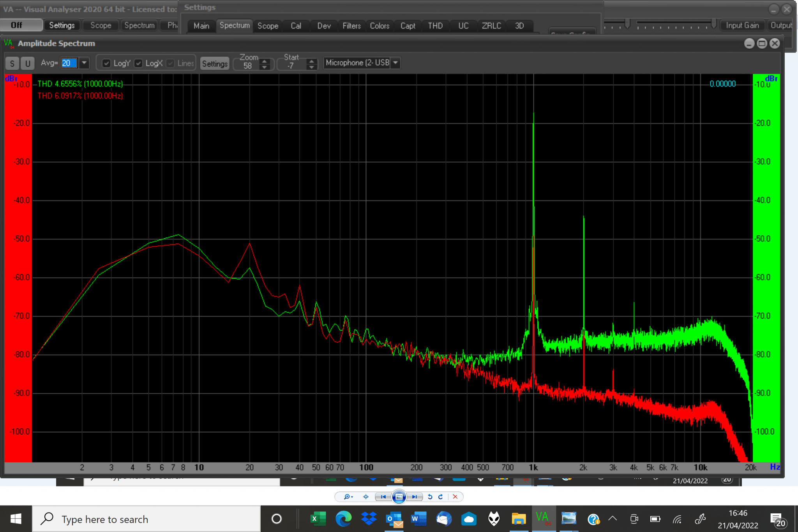The width and height of the screenshot is (798, 532).
Task: Open Cortana circle icon in taskbar
Action: [277, 519]
